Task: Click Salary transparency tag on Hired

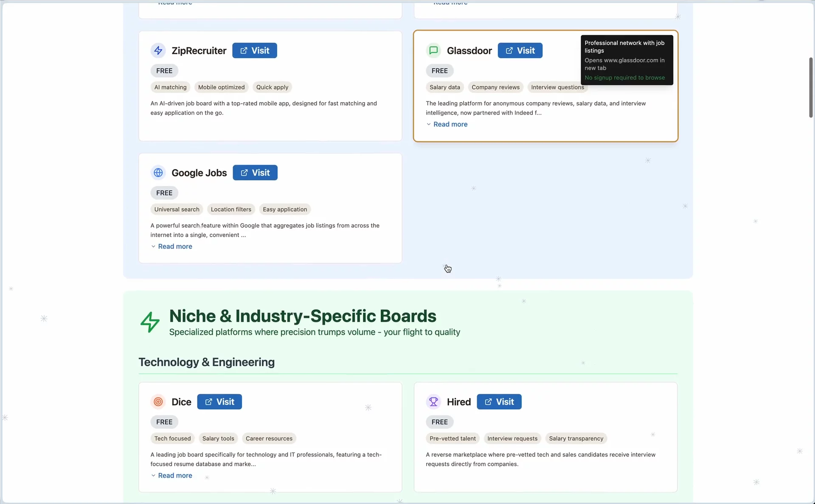Action: [x=576, y=439]
